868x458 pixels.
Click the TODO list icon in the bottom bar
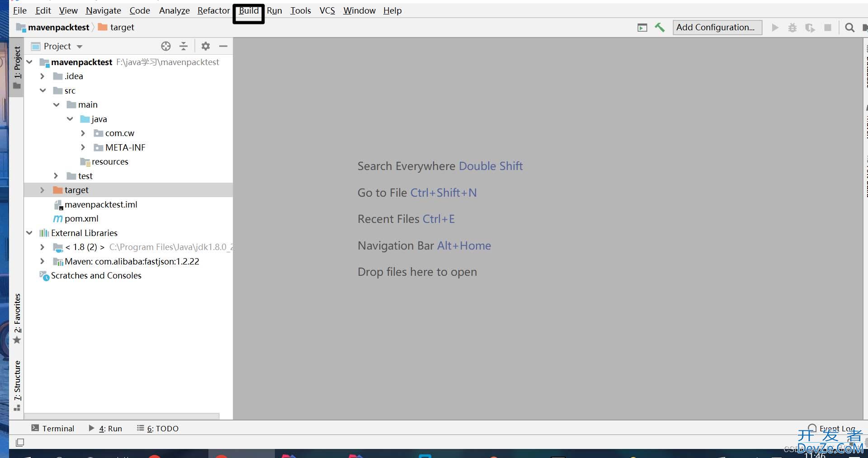(141, 428)
